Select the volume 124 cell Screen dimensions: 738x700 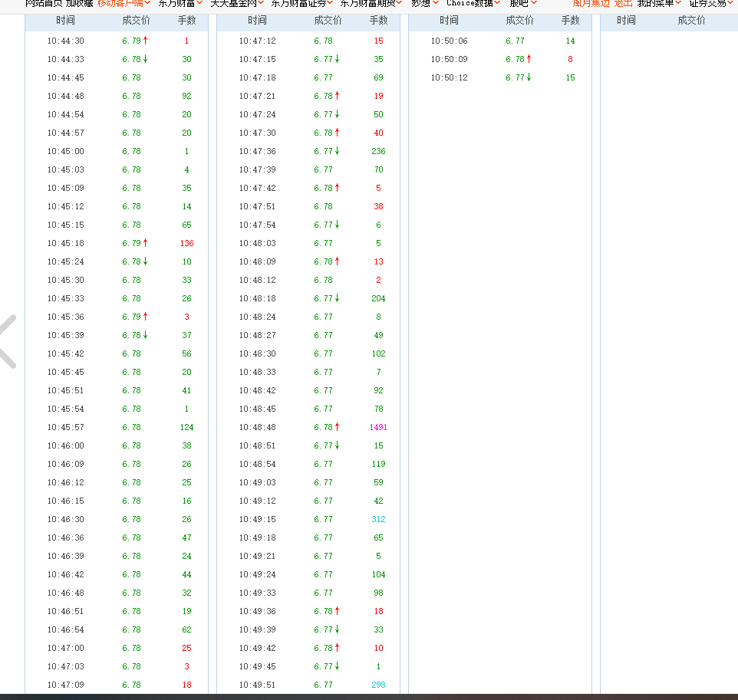pos(187,427)
